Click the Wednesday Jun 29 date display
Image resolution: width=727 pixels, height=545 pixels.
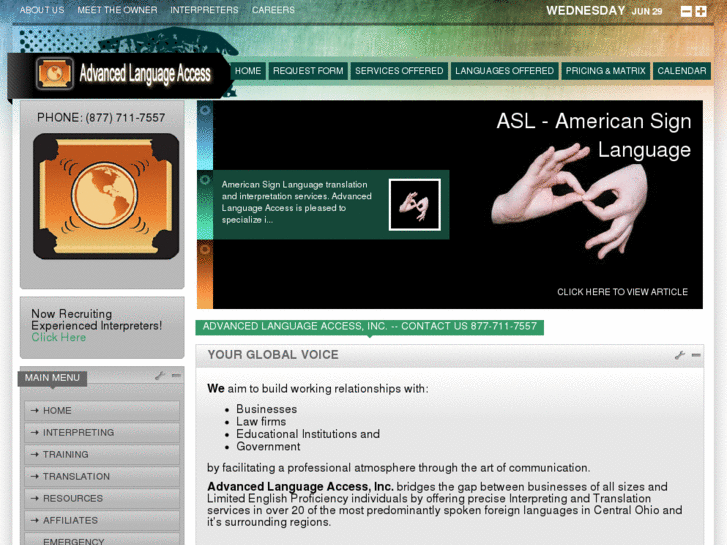coord(604,11)
